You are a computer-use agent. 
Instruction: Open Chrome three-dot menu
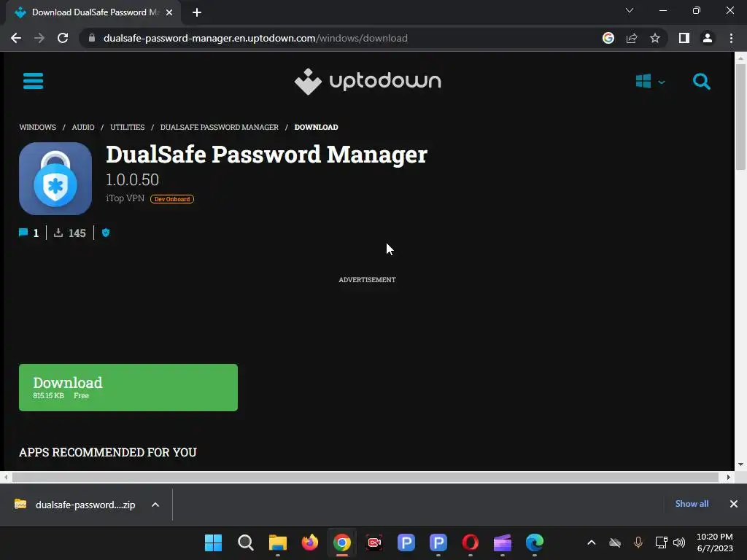point(731,38)
